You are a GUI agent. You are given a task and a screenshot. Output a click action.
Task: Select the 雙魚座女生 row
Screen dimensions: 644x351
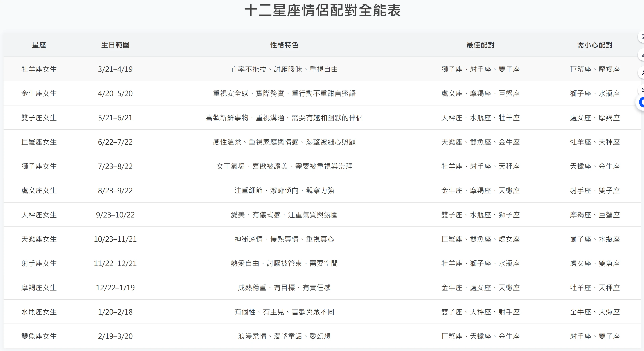(39, 336)
